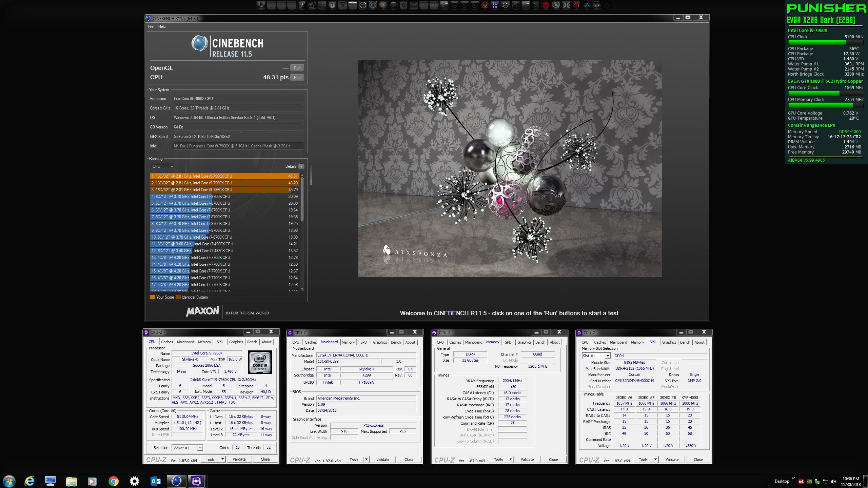Click the Windows Start orb

point(9,481)
